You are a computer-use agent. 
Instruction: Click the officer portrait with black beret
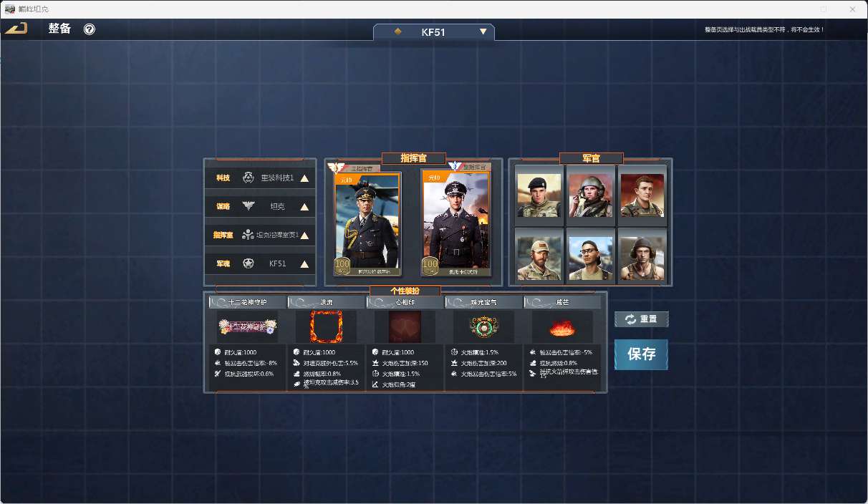[539, 195]
